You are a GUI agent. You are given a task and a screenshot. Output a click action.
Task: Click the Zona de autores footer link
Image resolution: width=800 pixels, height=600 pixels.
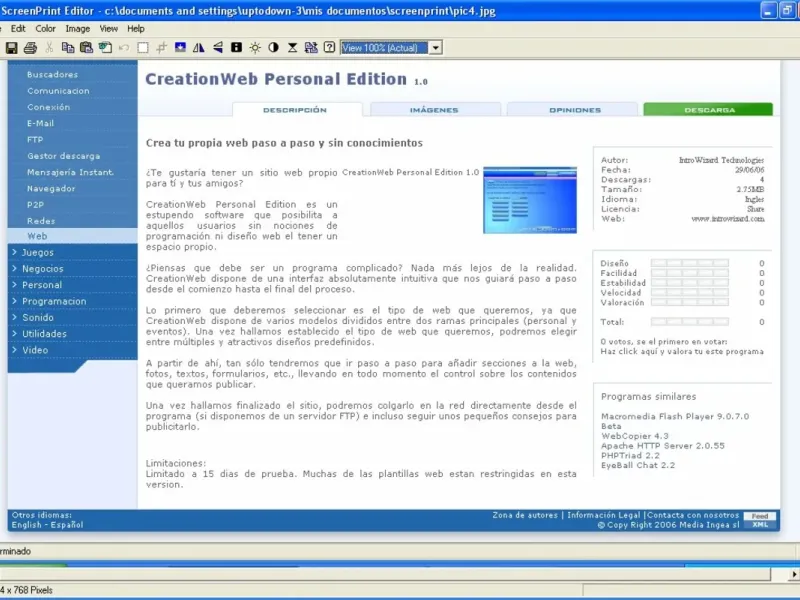coord(525,515)
